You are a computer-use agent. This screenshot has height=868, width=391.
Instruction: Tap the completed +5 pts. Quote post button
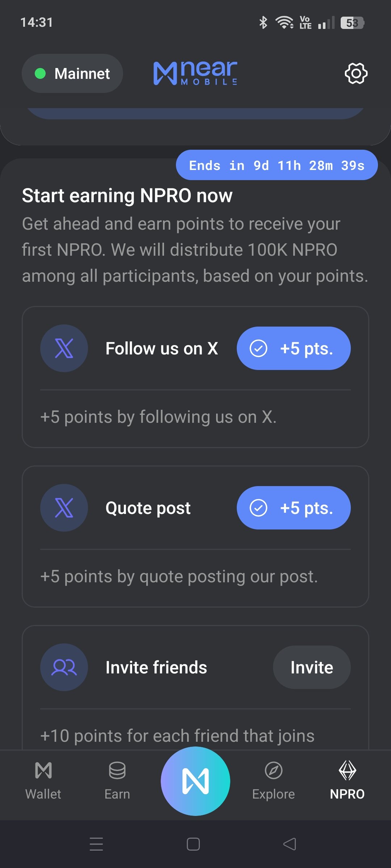coord(294,508)
